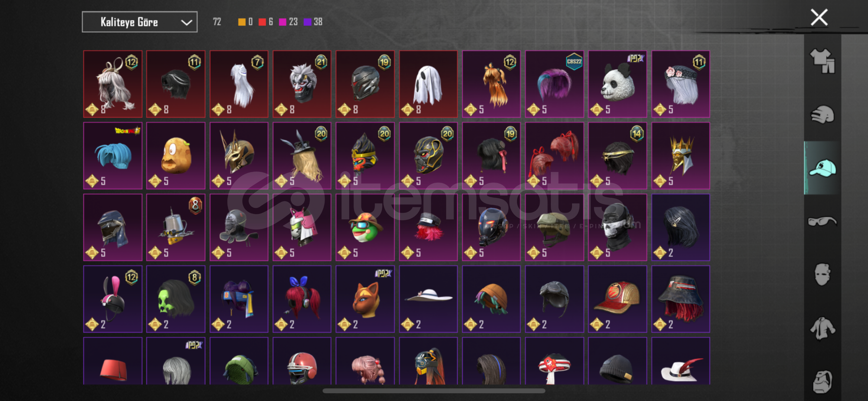Select the panda head item
This screenshot has height=401, width=868.
[x=617, y=84]
